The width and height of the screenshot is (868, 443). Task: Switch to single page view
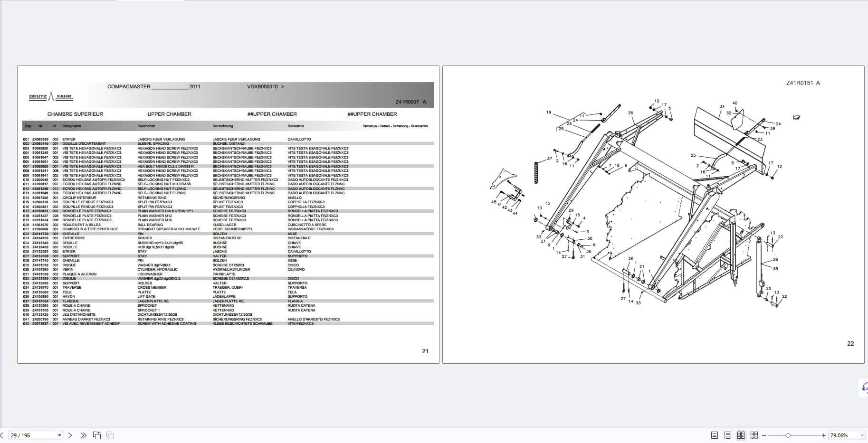(x=715, y=435)
